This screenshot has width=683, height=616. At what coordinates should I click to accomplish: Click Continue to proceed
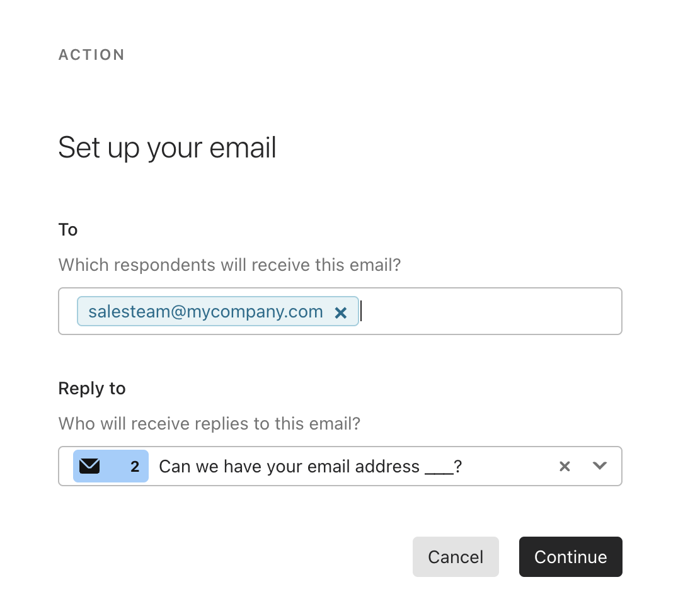(x=571, y=557)
